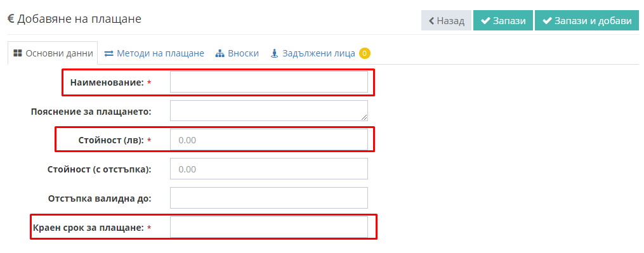
Task: Click the euro symbol beside the heading
Action: click(11, 19)
